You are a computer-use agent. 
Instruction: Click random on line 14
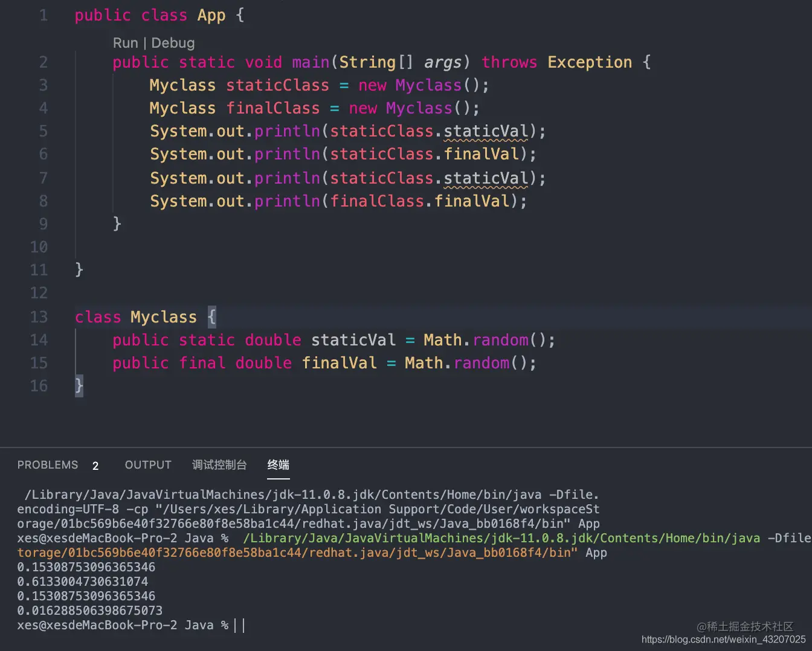501,340
